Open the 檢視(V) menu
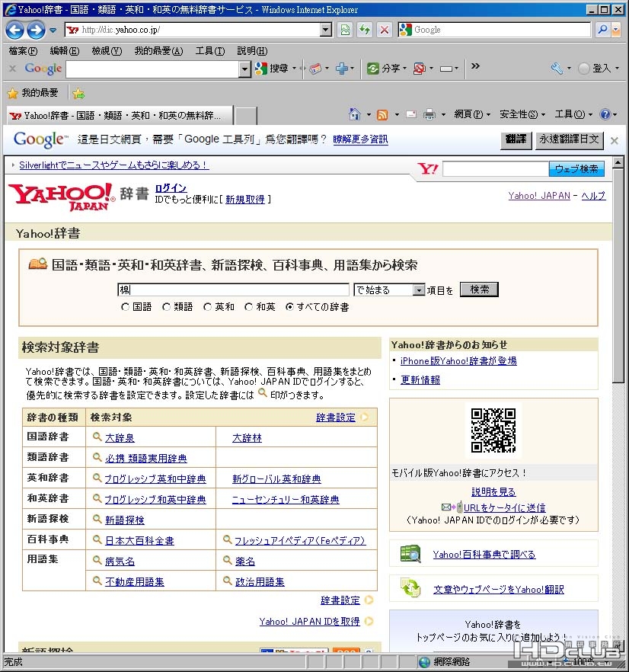629x672 pixels. (x=107, y=51)
